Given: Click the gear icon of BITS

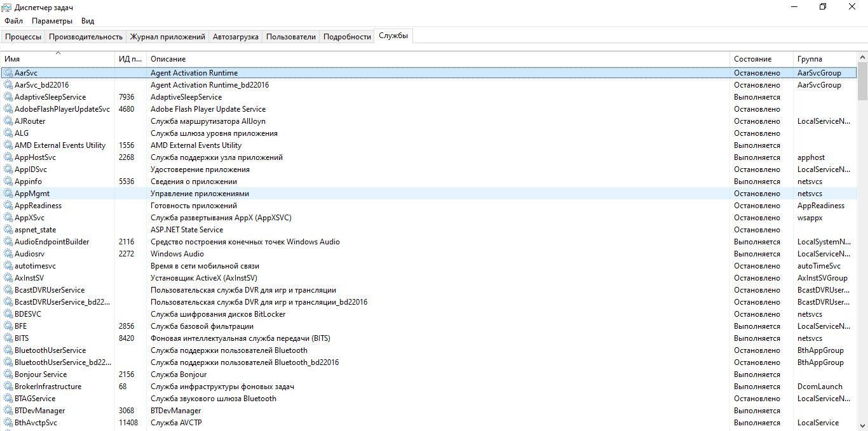Looking at the screenshot, I should point(8,338).
